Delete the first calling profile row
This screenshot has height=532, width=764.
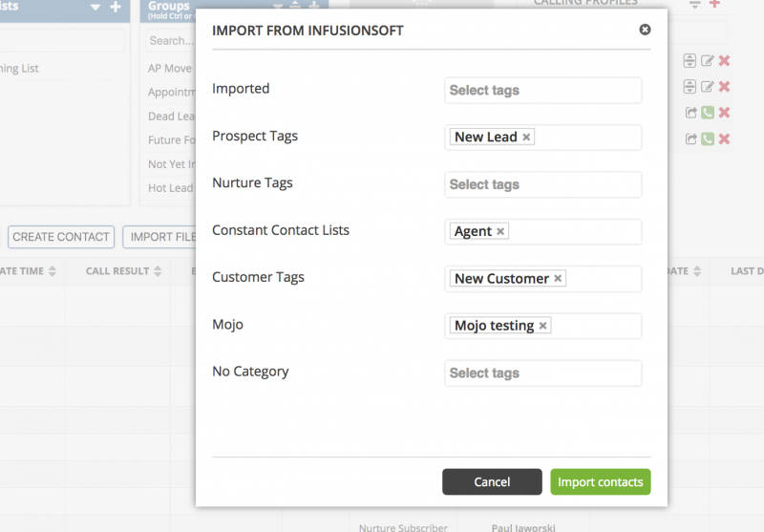(x=725, y=60)
